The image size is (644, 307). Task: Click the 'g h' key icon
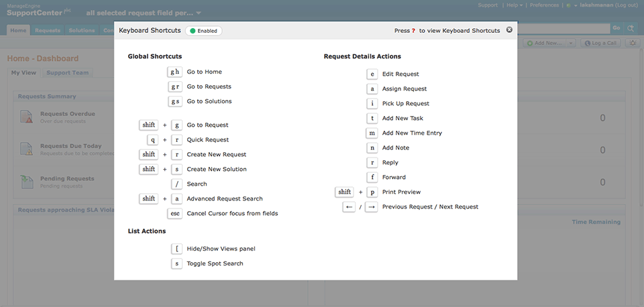point(175,72)
